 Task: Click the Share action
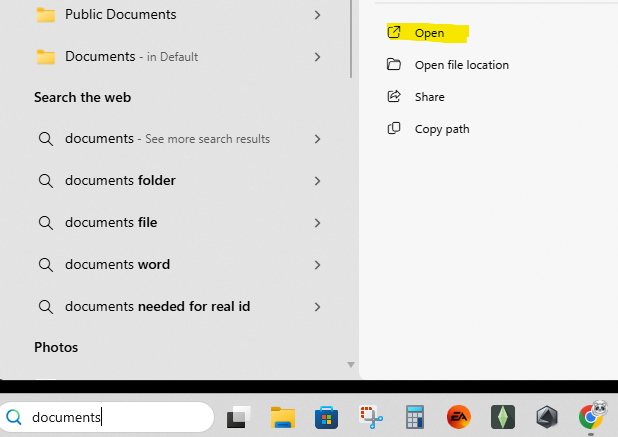click(x=429, y=97)
